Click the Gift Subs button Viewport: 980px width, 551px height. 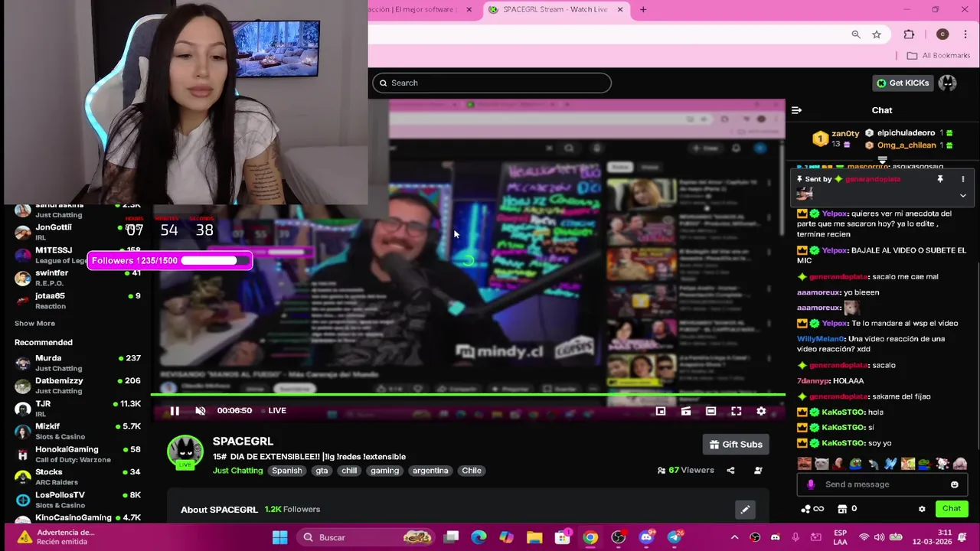(x=736, y=444)
